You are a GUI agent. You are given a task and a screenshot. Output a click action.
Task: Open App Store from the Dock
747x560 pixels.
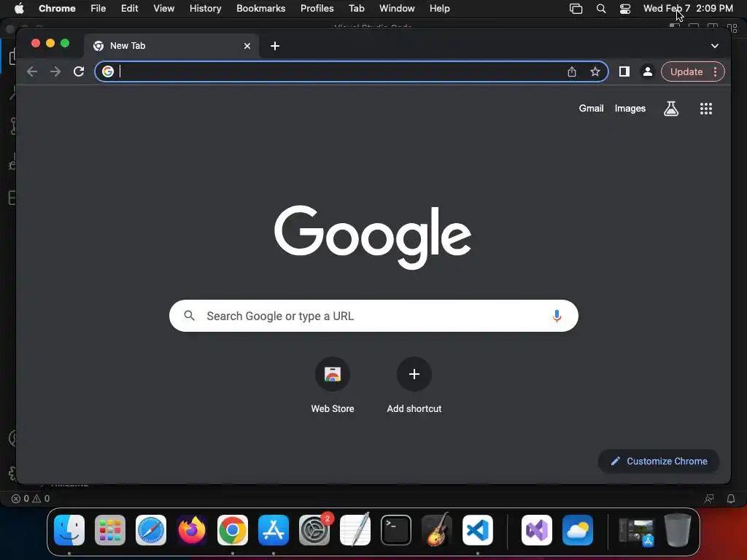click(x=274, y=530)
